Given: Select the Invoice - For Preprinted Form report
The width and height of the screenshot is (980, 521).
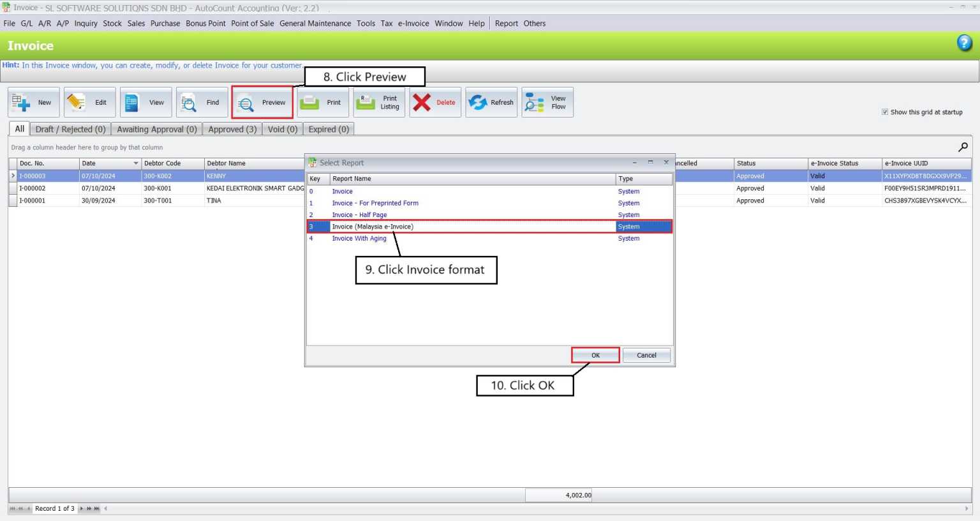Looking at the screenshot, I should pos(489,203).
